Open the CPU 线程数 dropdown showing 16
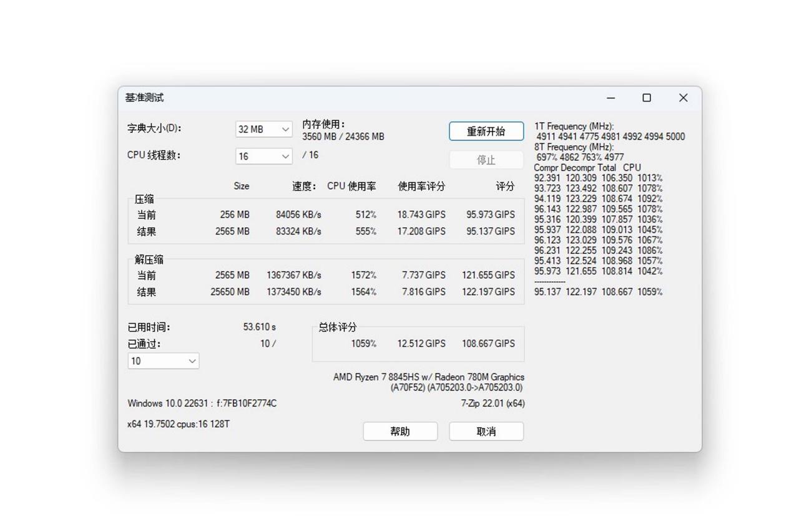This screenshot has width=799, height=532. point(263,156)
